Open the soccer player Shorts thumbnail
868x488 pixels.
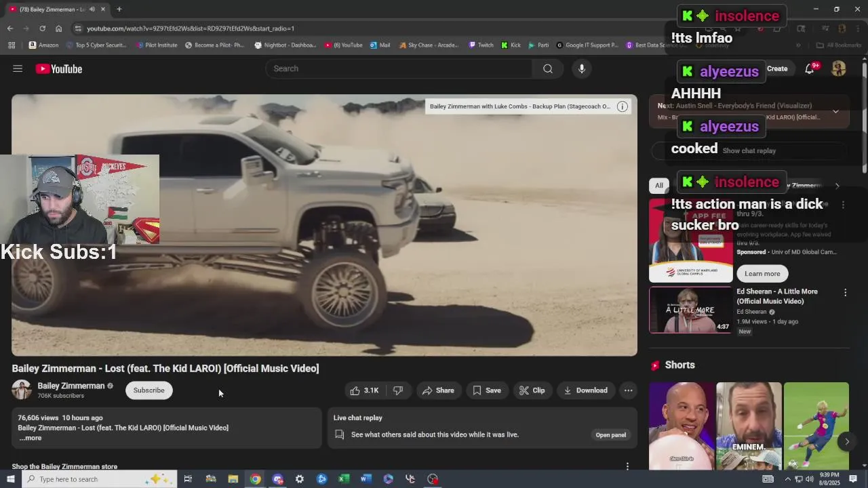[x=816, y=426]
